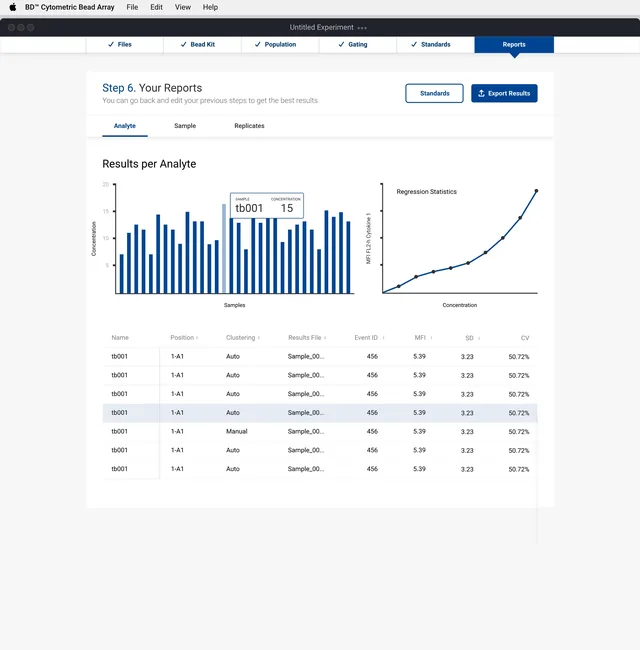Click the Concentration label under regression chart
The image size is (640, 650).
pyautogui.click(x=460, y=305)
